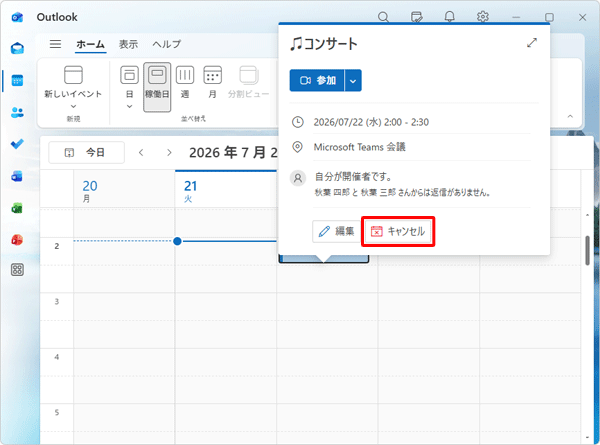Open notifications bell icon

450,17
